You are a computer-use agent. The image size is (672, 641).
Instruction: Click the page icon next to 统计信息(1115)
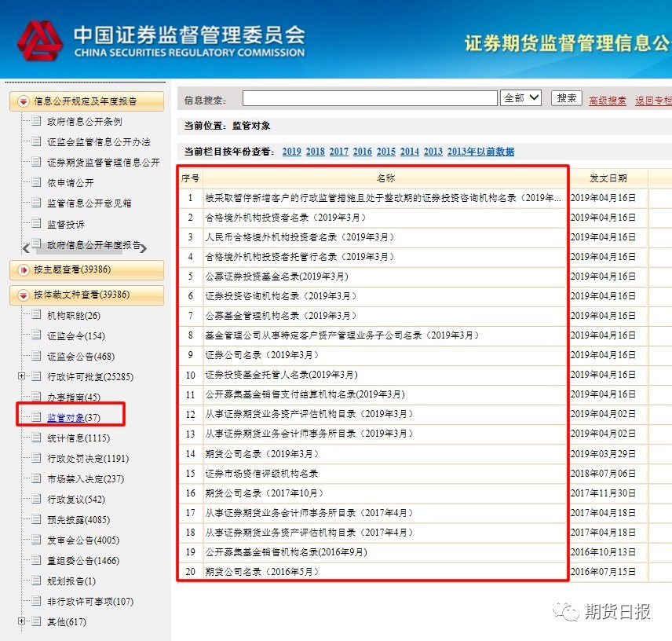[35, 438]
